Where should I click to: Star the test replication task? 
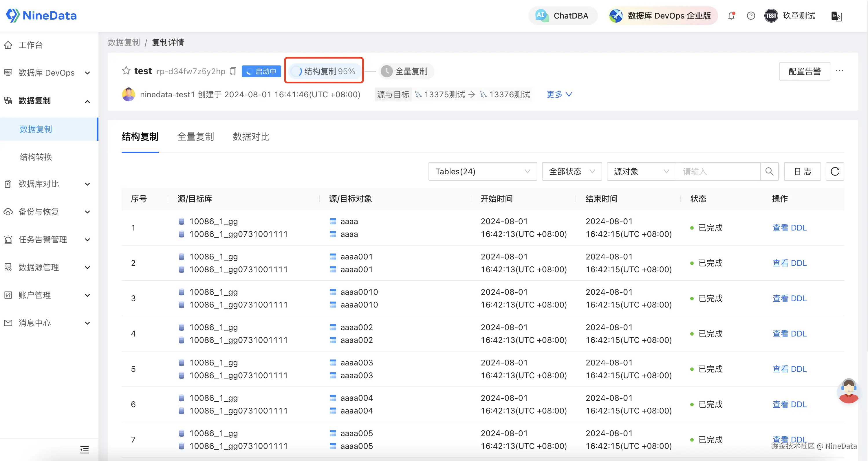tap(126, 71)
